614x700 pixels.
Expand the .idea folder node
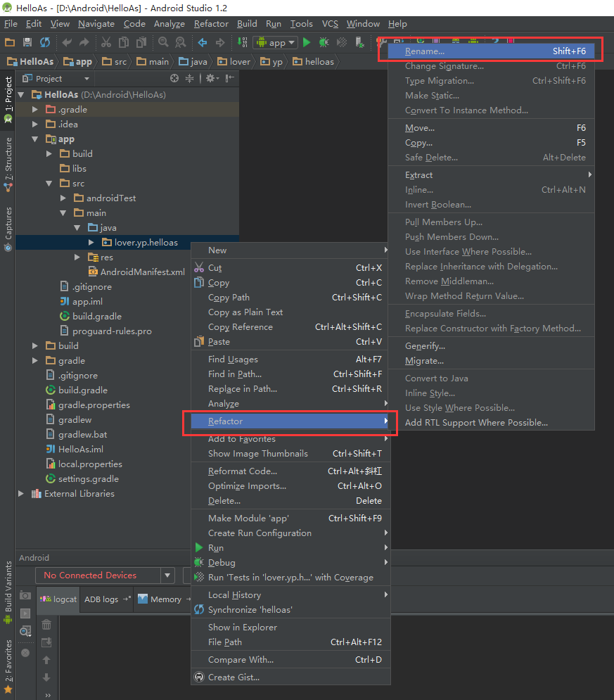point(34,124)
